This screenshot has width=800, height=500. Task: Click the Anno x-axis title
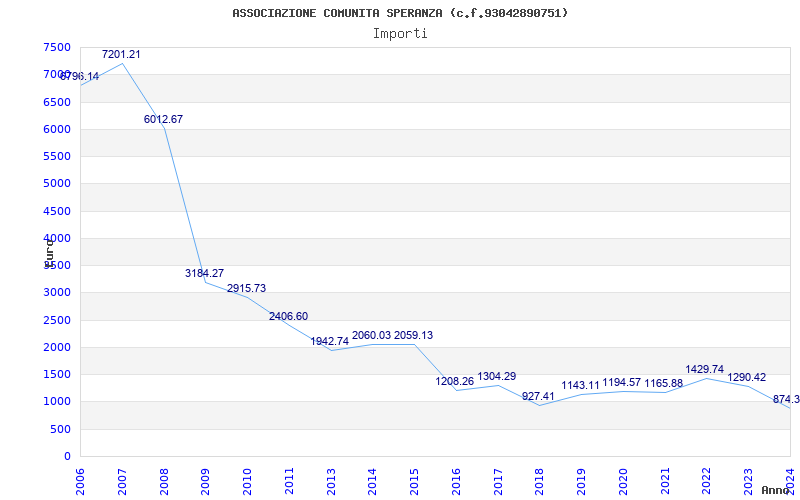pos(776,490)
